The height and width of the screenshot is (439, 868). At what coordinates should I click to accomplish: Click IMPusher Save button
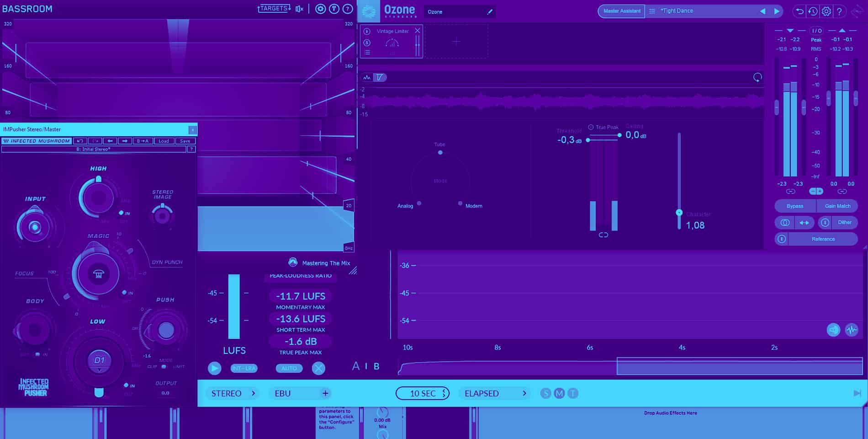coord(185,141)
